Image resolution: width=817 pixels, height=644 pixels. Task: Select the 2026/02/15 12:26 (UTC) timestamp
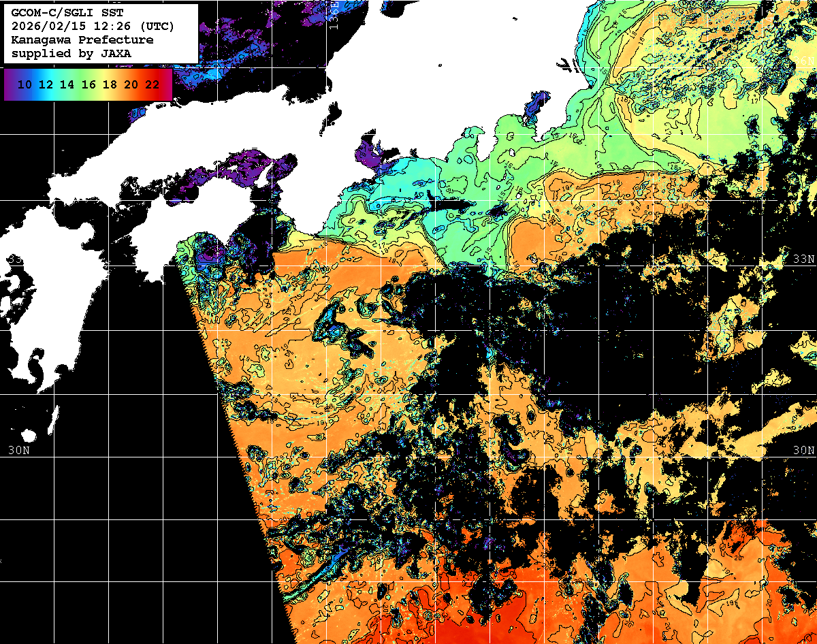coord(93,27)
